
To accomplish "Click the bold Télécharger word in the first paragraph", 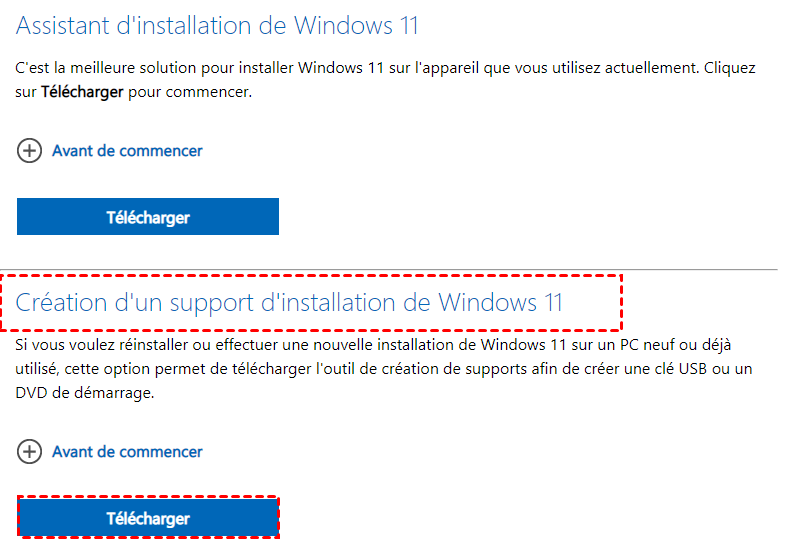I will click(82, 92).
